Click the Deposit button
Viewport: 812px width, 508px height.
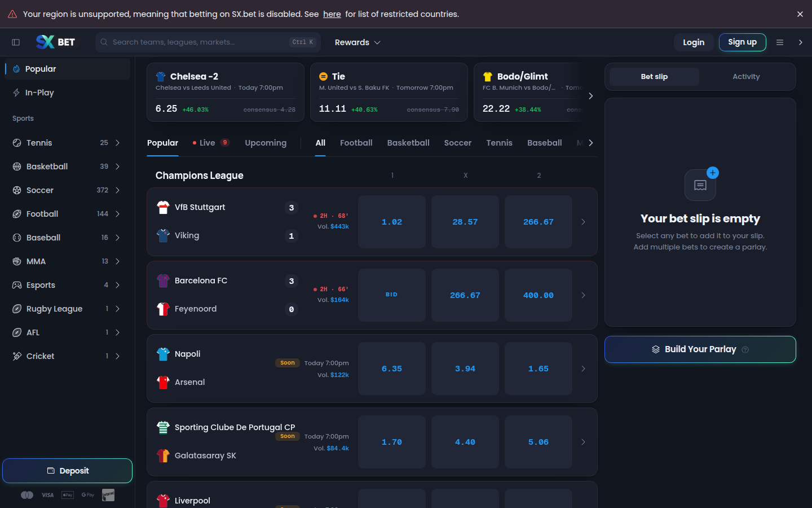(x=68, y=471)
